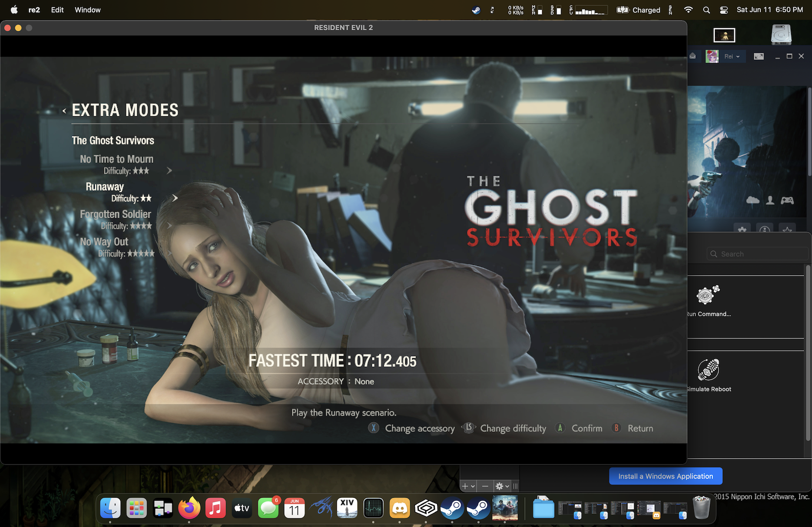Open Apple TV from the Dock

point(242,508)
